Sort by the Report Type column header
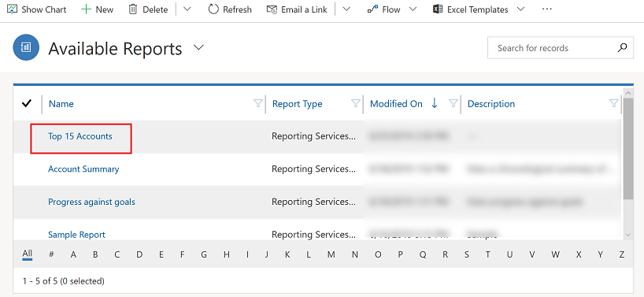644x297 pixels. [x=298, y=104]
